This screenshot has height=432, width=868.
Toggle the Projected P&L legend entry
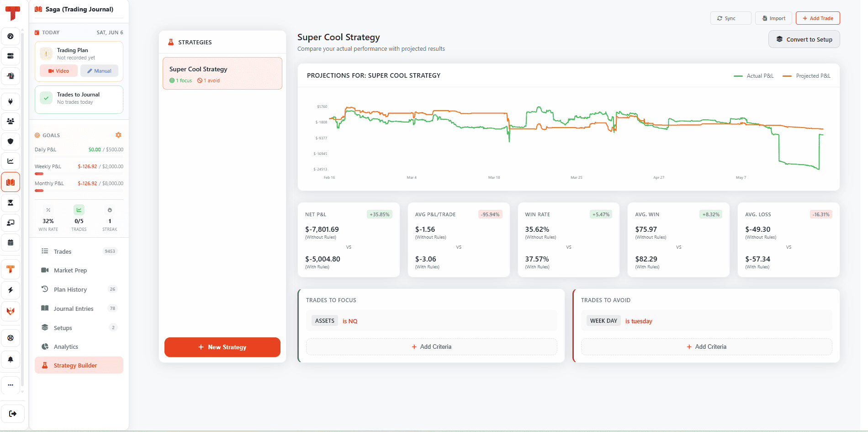807,76
